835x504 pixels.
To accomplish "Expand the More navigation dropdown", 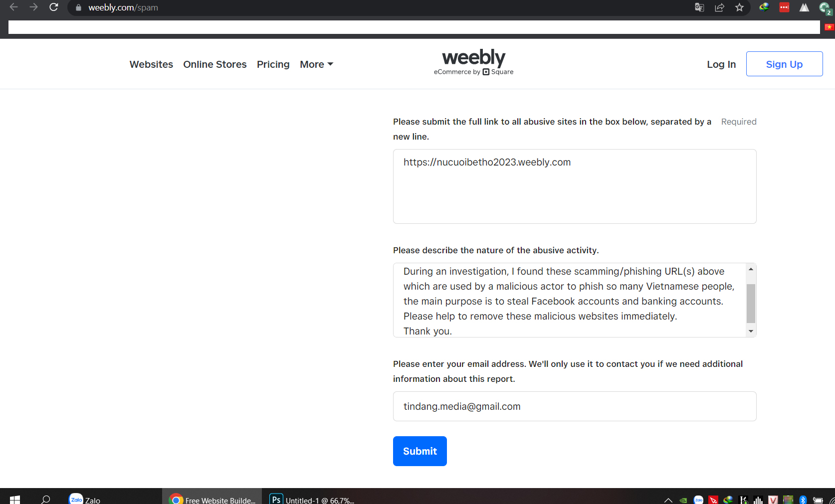I will point(316,64).
